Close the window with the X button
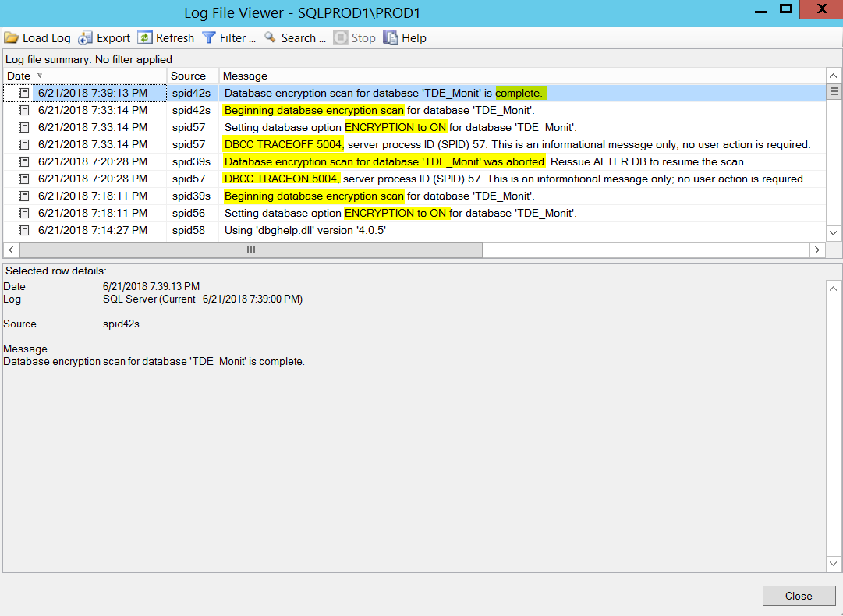The height and width of the screenshot is (616, 843). tap(821, 9)
